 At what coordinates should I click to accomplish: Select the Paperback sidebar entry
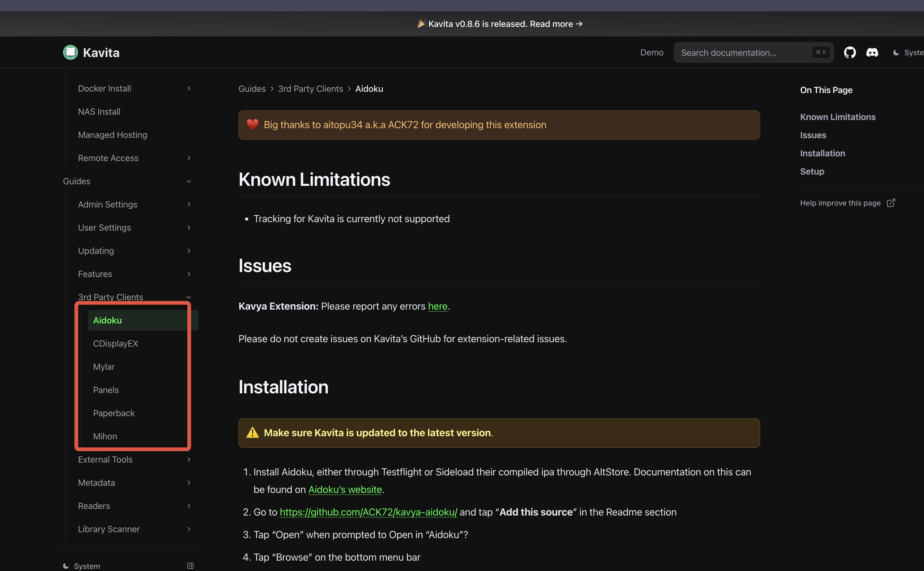point(114,413)
